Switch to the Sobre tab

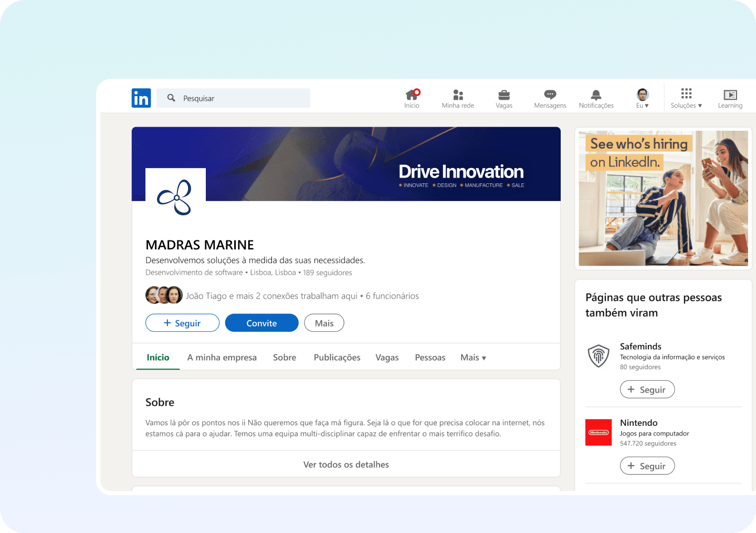[x=285, y=358]
